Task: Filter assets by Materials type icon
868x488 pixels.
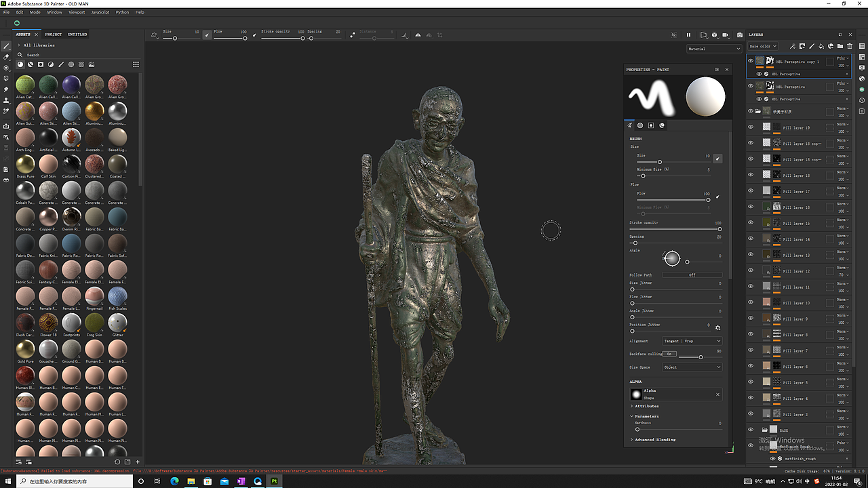Action: 20,64
